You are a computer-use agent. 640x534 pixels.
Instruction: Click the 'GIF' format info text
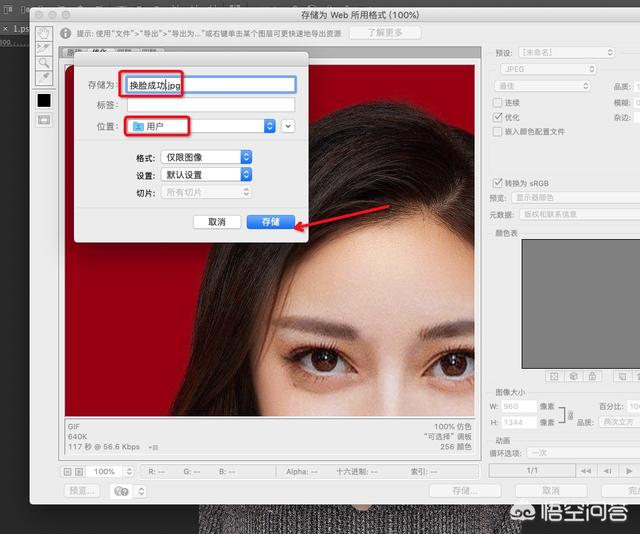click(74, 426)
